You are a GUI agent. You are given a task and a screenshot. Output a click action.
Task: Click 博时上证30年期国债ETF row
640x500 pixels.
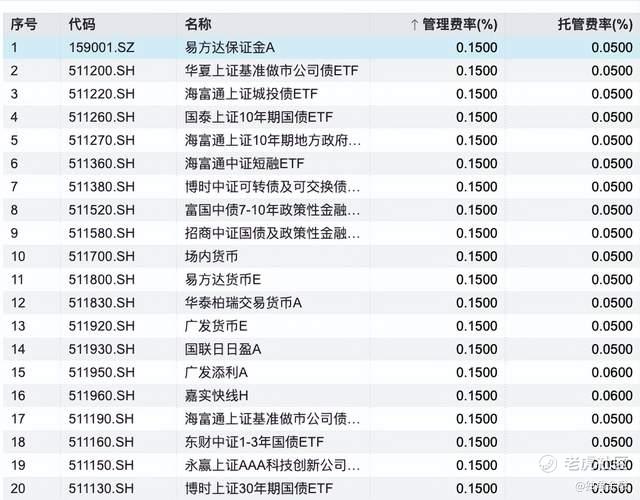coord(320,489)
